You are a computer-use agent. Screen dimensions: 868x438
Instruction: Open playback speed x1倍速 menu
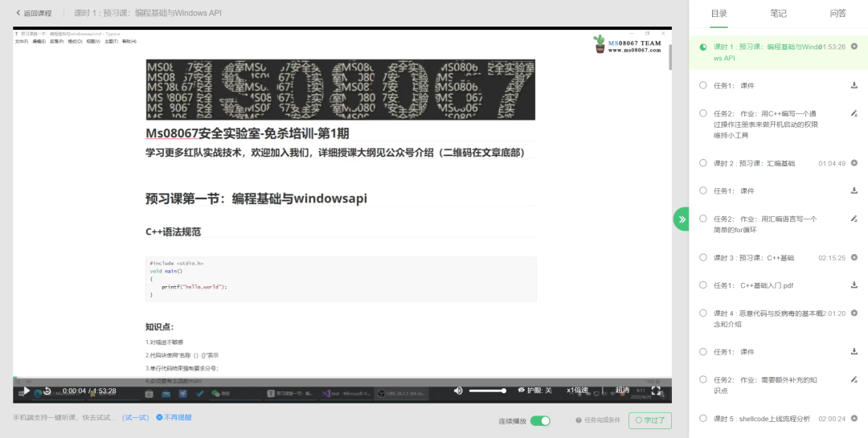[577, 391]
